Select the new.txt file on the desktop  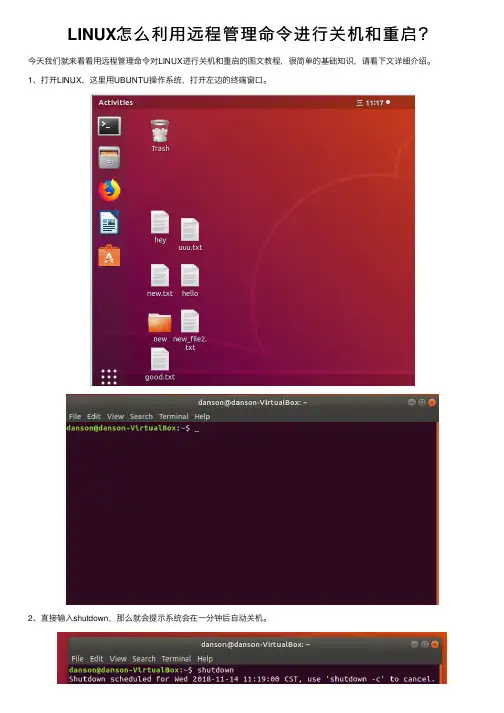(160, 281)
